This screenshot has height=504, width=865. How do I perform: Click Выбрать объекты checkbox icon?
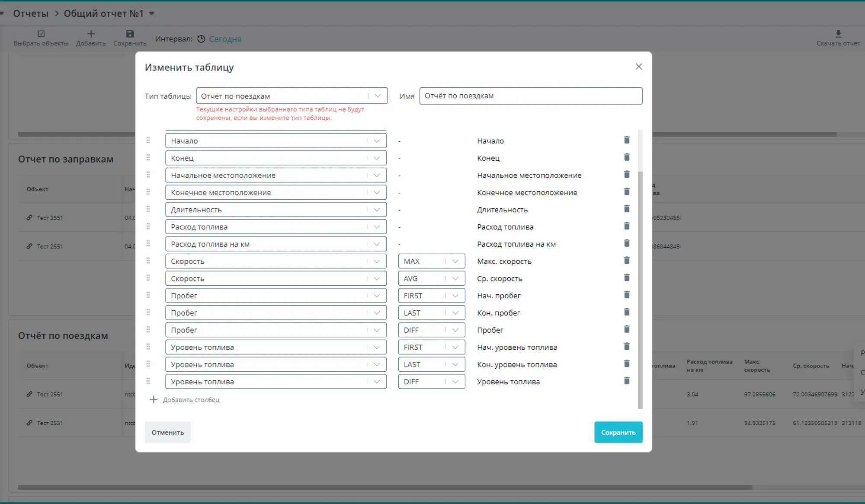click(41, 34)
